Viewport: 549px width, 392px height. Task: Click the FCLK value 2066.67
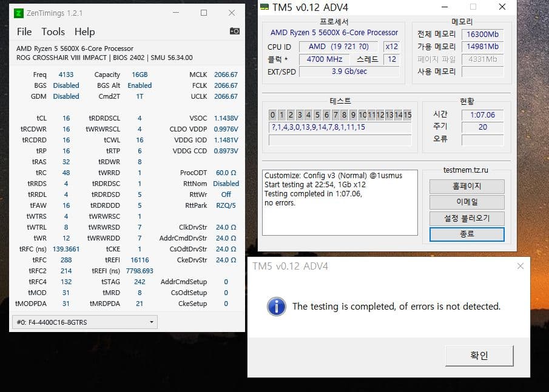click(x=226, y=85)
